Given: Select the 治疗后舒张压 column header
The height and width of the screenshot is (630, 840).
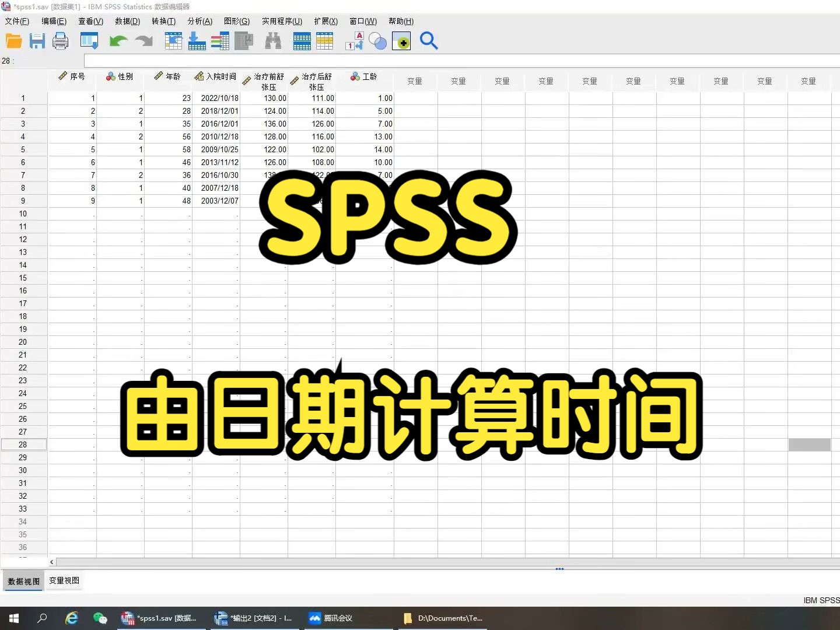Looking at the screenshot, I should pos(311,81).
